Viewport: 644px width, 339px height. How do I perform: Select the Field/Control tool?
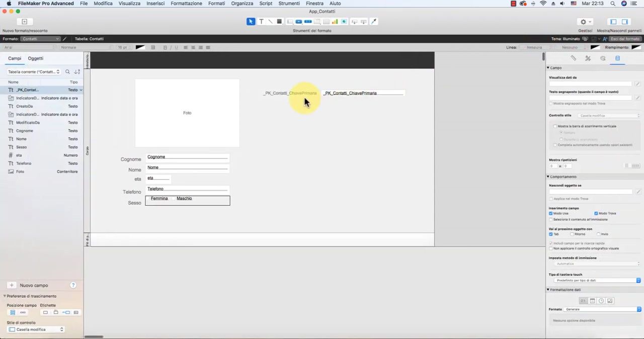(290, 22)
